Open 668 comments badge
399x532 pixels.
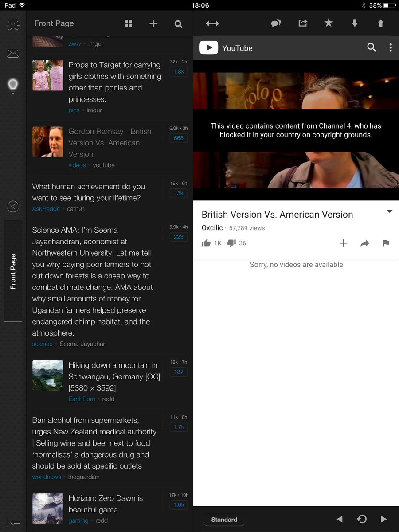179,138
